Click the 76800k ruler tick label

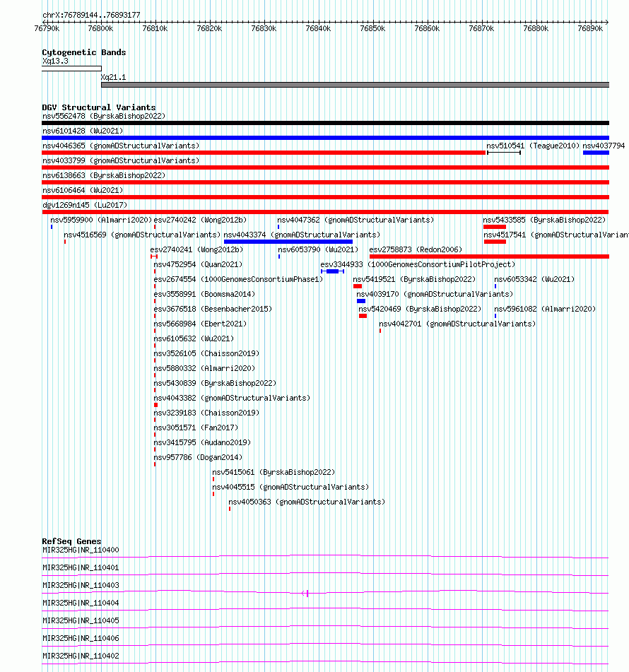[100, 29]
